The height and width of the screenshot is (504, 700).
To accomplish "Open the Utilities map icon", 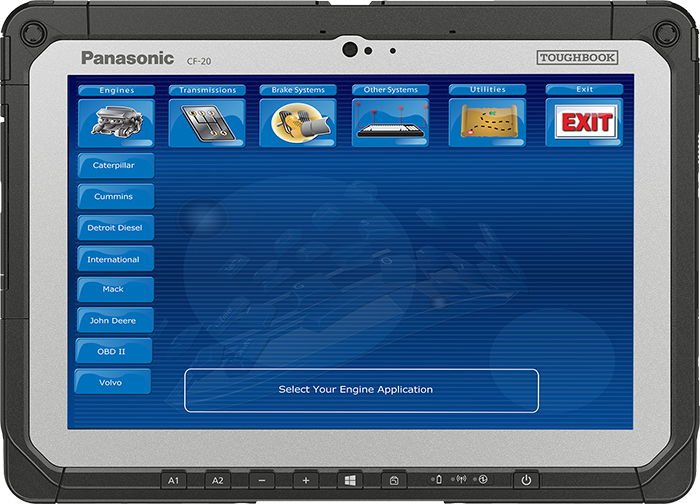I will pyautogui.click(x=488, y=123).
